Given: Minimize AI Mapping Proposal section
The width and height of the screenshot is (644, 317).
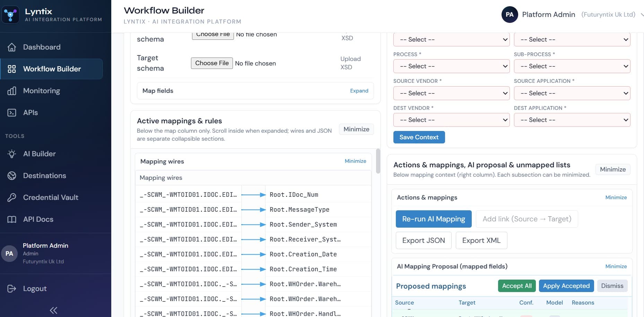Looking at the screenshot, I should [x=616, y=266].
